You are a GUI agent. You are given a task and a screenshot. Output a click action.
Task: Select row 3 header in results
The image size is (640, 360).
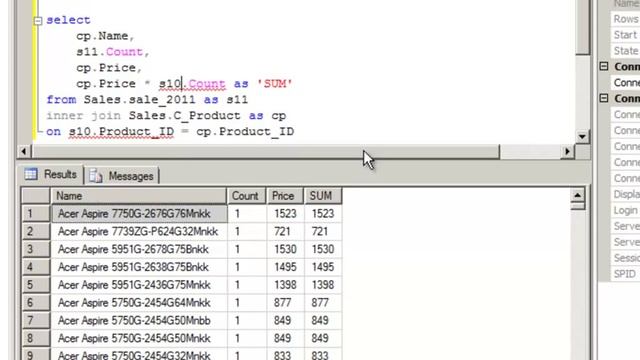[36, 249]
